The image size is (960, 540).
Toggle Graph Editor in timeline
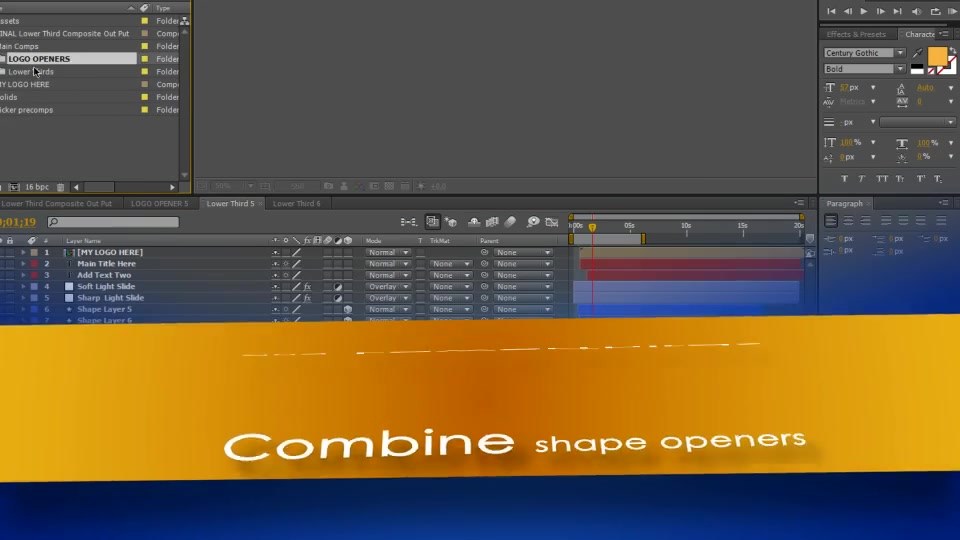coord(552,222)
